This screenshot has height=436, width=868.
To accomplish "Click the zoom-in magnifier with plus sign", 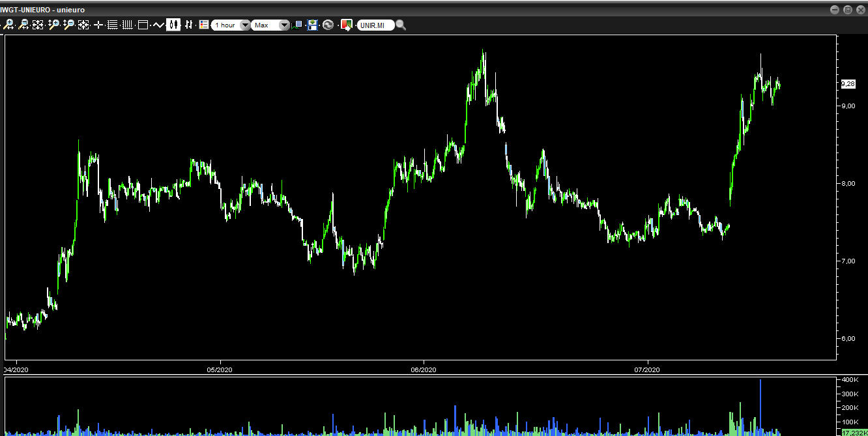I will pos(53,25).
